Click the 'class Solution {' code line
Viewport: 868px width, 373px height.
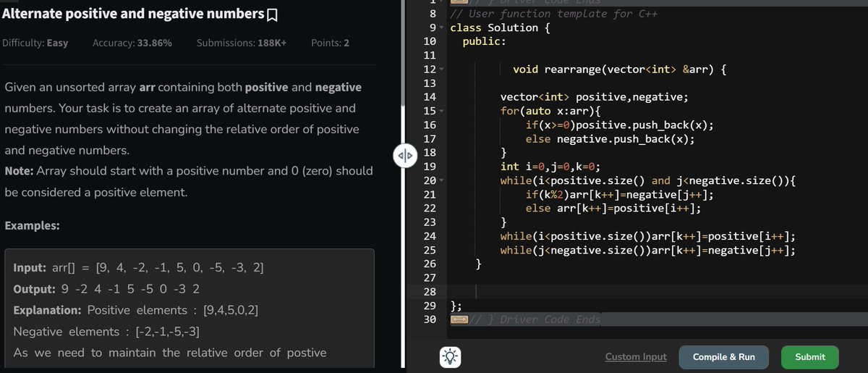pyautogui.click(x=499, y=28)
